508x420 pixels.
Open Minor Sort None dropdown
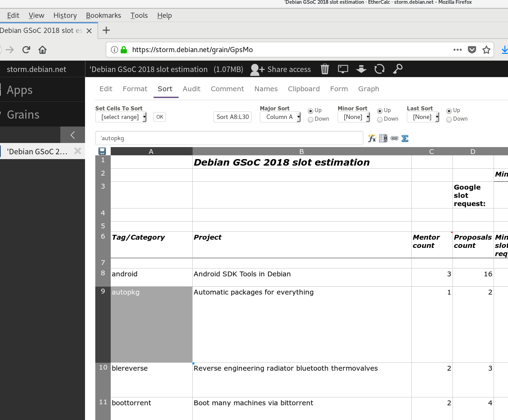pyautogui.click(x=354, y=117)
